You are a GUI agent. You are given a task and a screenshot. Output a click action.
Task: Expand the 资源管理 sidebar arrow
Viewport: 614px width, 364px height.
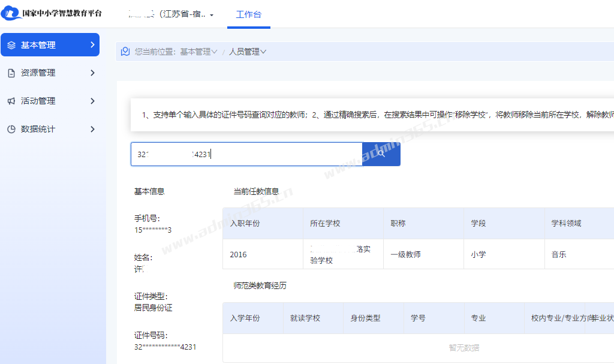(x=92, y=73)
